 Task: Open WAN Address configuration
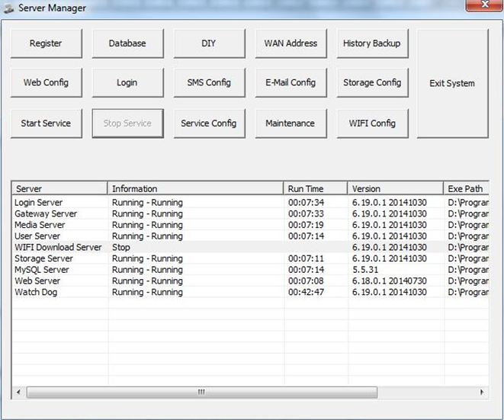pos(291,43)
